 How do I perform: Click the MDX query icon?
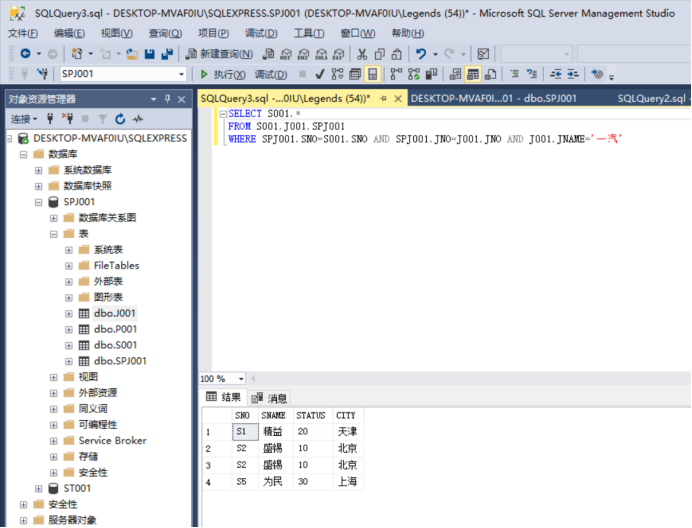tap(286, 54)
